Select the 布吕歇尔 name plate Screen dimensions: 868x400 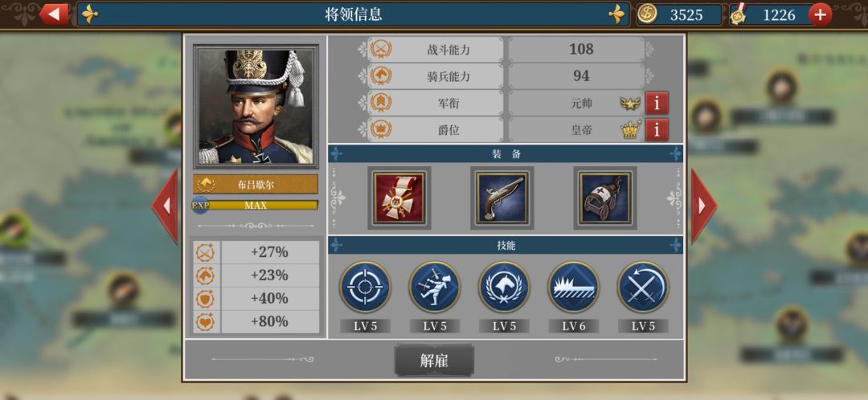(256, 185)
